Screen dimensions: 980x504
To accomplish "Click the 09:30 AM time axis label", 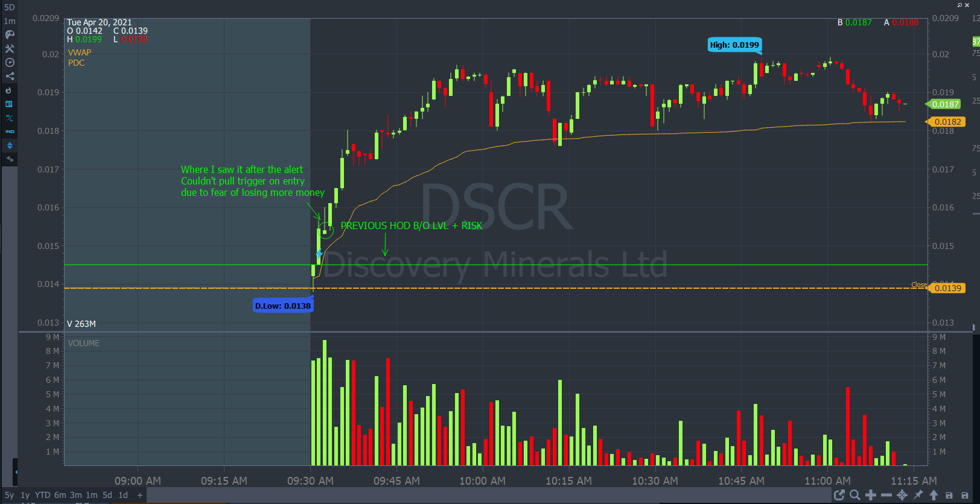I will 310,481.
